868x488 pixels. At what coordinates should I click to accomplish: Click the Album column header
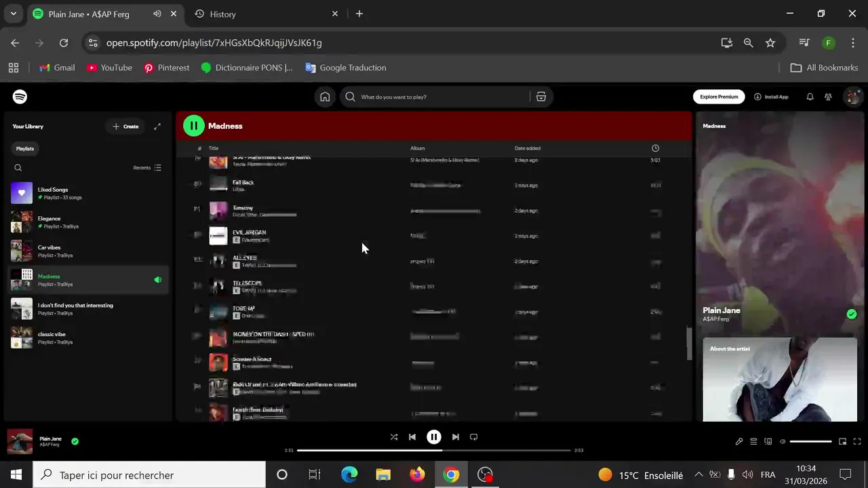click(x=418, y=148)
